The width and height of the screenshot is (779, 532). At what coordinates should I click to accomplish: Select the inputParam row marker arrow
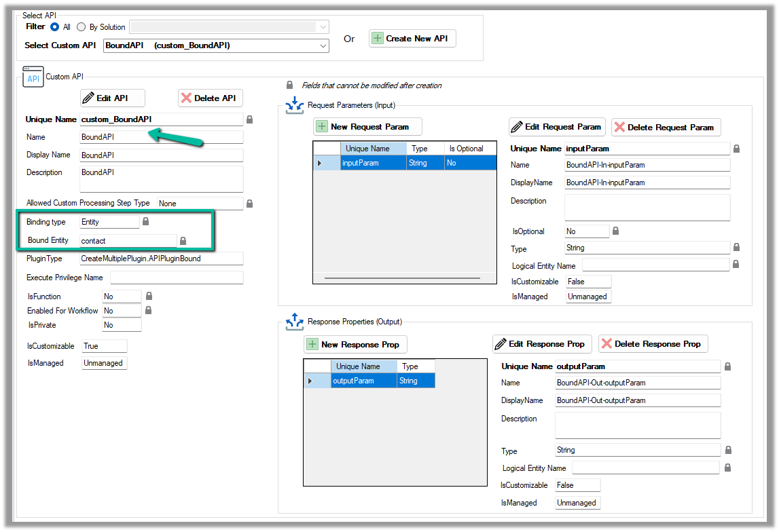(x=320, y=163)
